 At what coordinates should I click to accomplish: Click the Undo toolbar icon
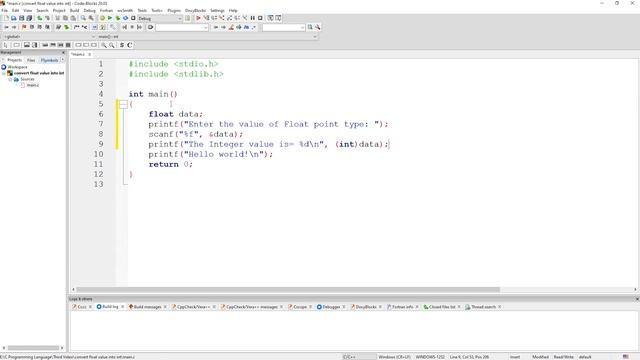(40, 18)
